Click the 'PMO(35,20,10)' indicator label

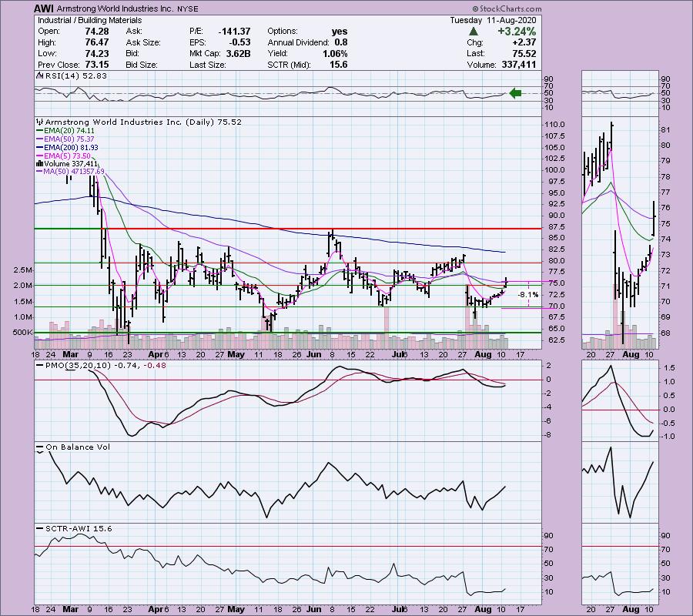click(x=78, y=366)
